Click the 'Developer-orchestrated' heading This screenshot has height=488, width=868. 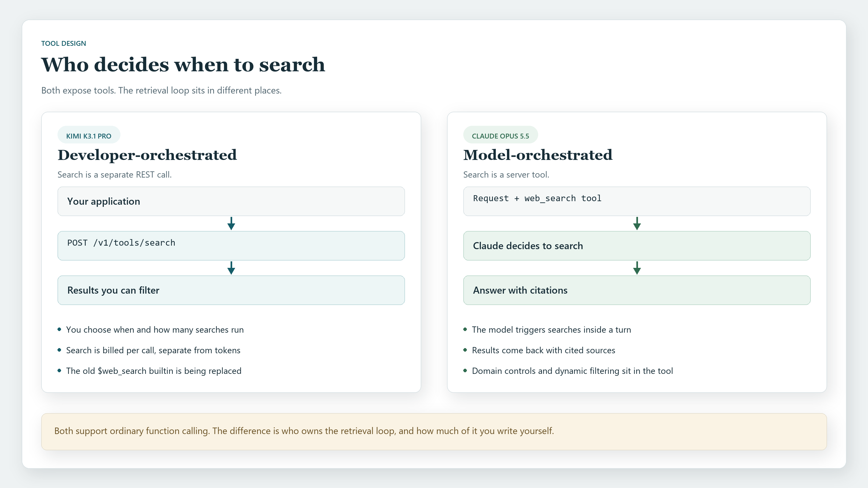147,155
